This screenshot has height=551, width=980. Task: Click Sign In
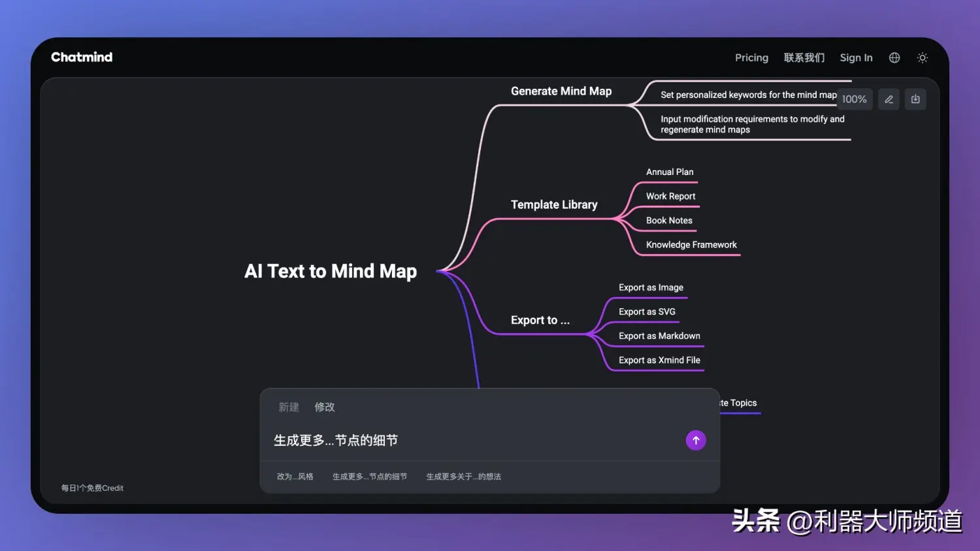tap(856, 57)
